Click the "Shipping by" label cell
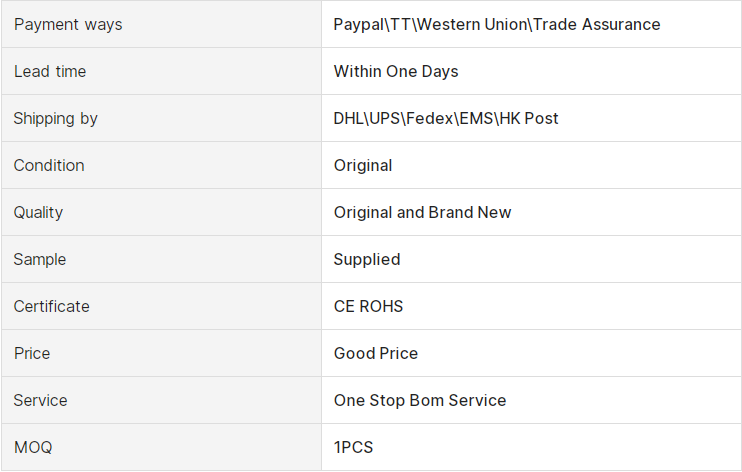742x472 pixels. (56, 118)
